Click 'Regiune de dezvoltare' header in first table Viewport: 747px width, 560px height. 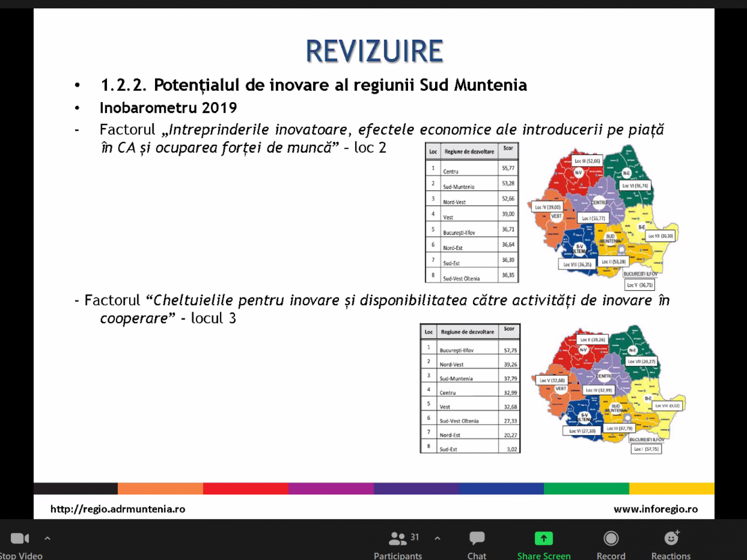[469, 151]
